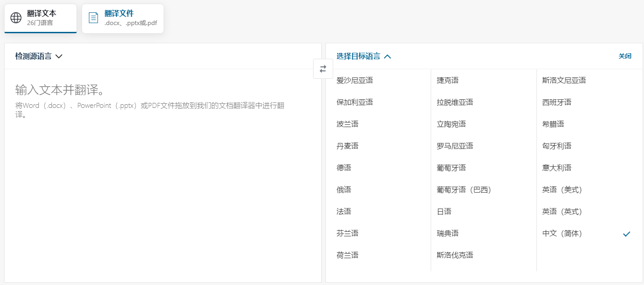Image resolution: width=644 pixels, height=285 pixels.
Task: Switch to the 翻译文件 tab
Action: pyautogui.click(x=123, y=18)
